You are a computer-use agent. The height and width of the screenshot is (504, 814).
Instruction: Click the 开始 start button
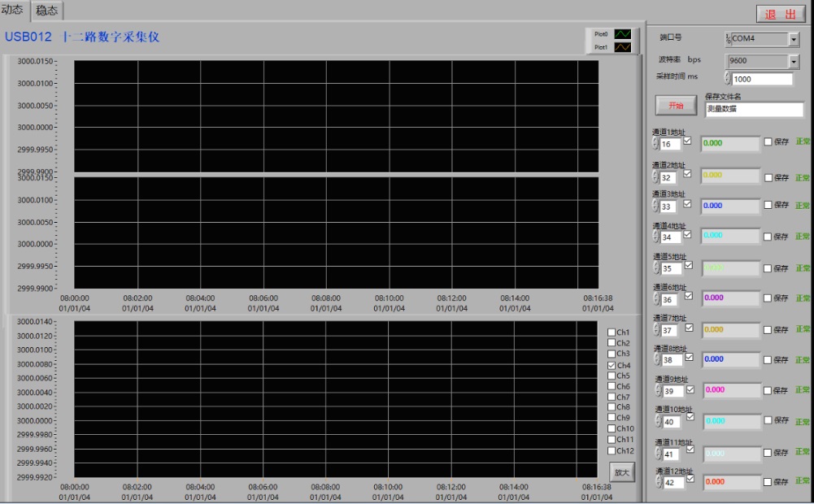pyautogui.click(x=676, y=106)
